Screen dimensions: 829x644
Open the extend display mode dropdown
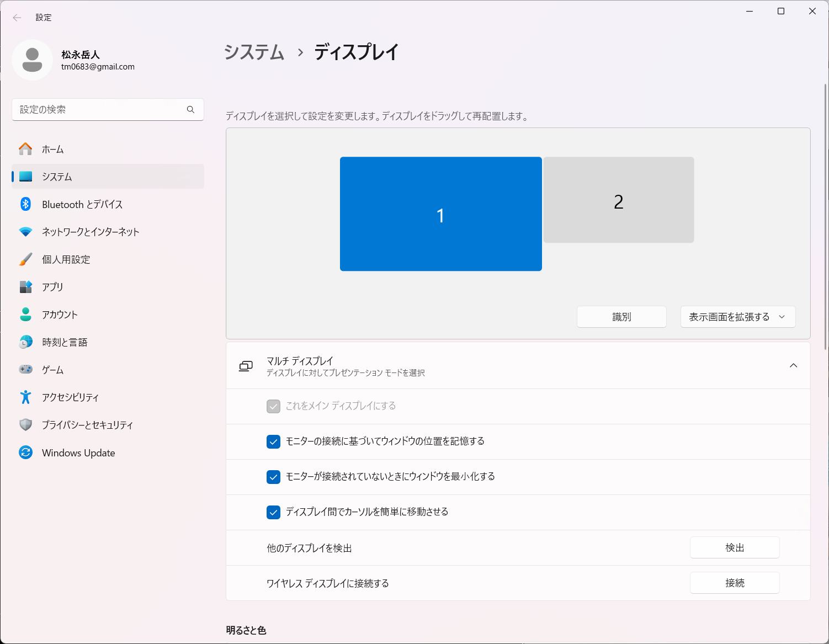pyautogui.click(x=737, y=317)
